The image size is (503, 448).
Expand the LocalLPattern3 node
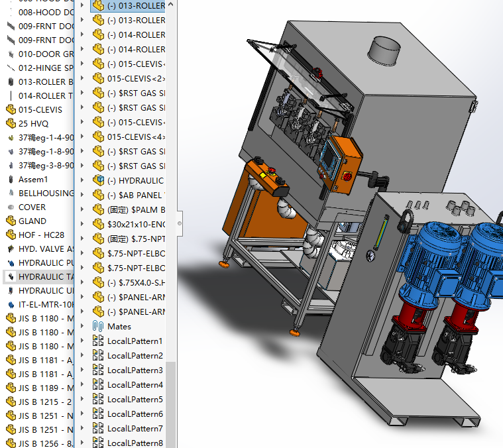[82, 369]
